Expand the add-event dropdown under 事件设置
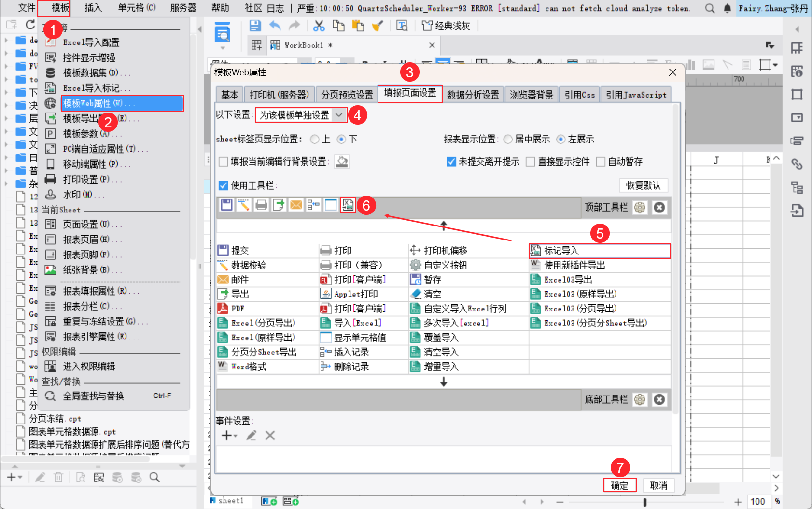The height and width of the screenshot is (509, 812). pos(234,435)
